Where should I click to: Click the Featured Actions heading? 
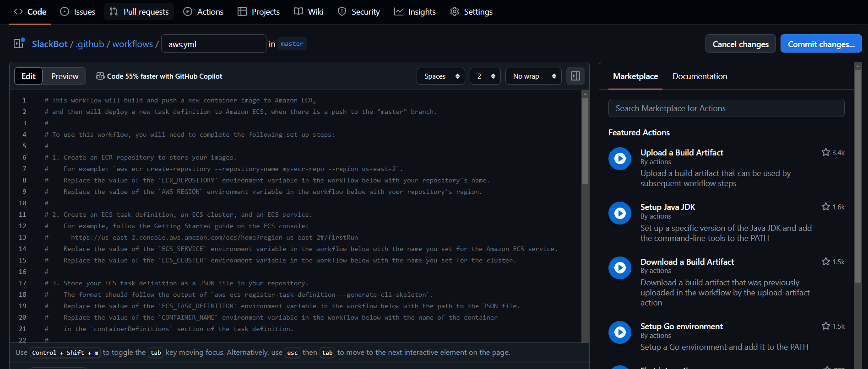639,133
